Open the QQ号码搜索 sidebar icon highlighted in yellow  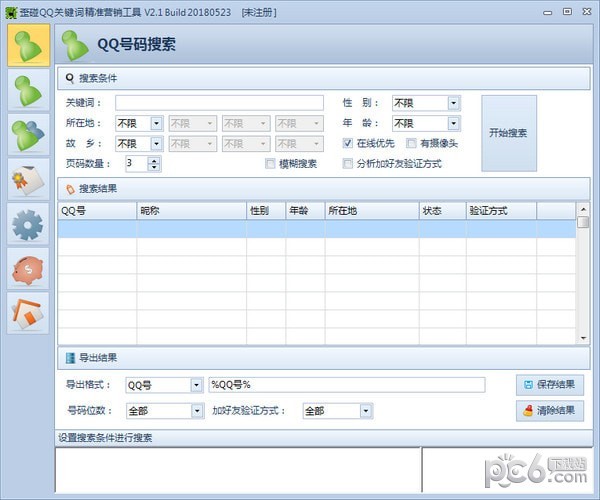pos(28,45)
